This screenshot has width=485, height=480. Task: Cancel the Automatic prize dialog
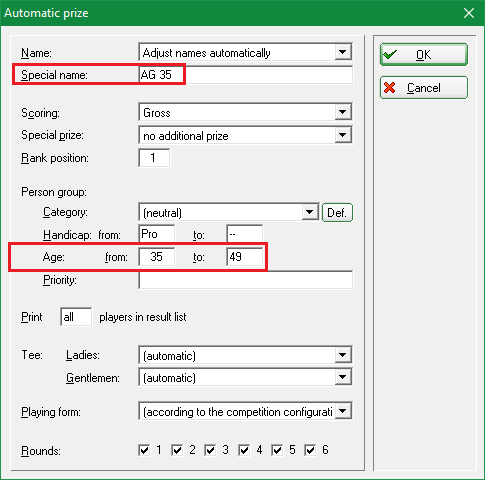424,88
